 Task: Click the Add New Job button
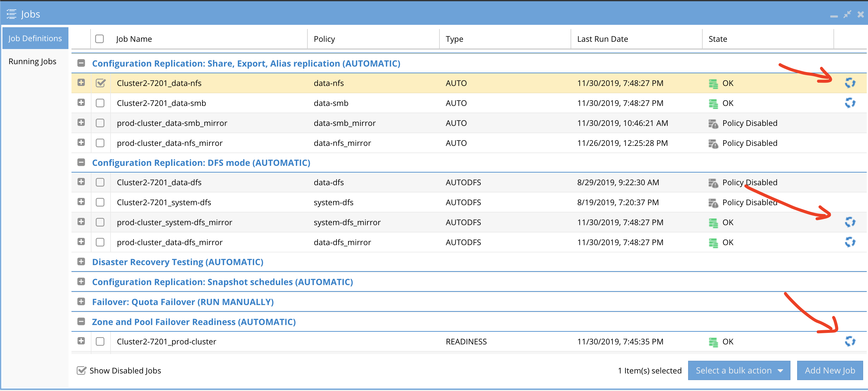830,370
